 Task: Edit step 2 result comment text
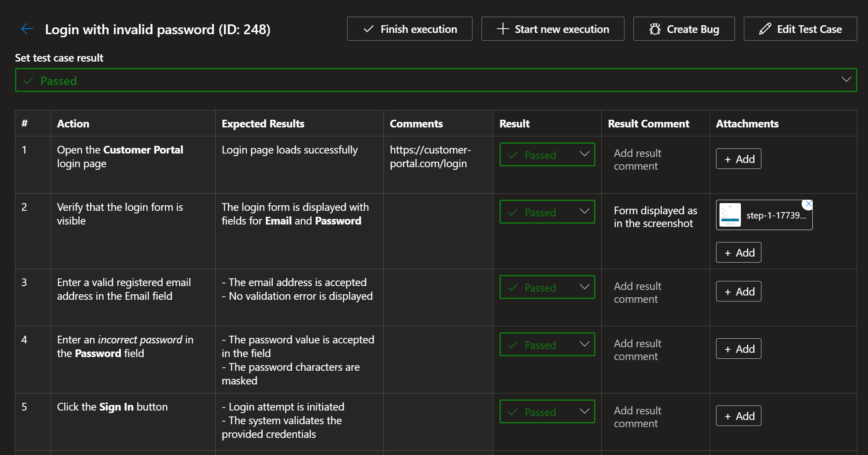655,217
